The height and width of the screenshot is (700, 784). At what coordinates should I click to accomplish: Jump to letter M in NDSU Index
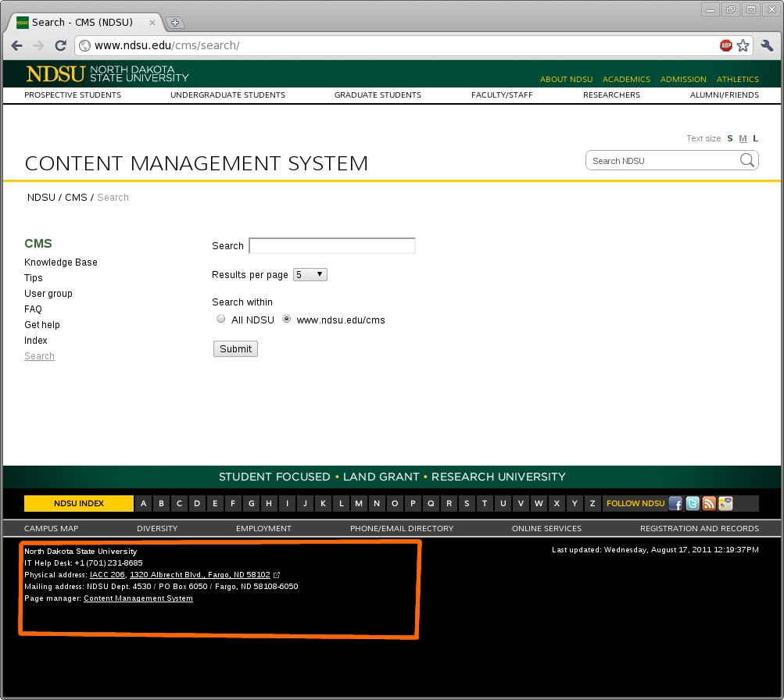coord(358,504)
